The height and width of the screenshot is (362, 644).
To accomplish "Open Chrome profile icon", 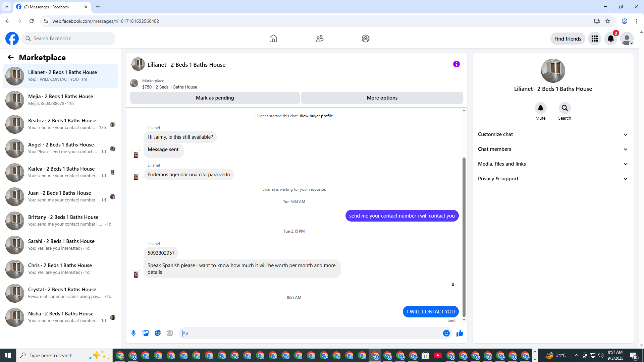I will click(x=625, y=21).
